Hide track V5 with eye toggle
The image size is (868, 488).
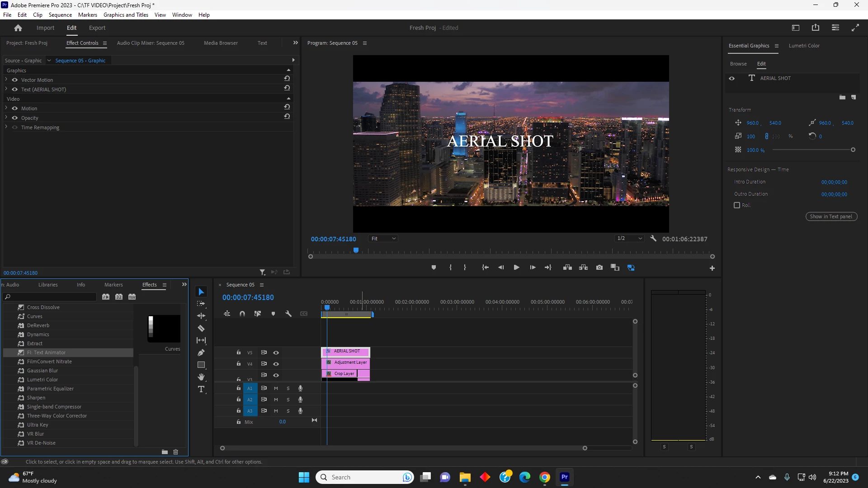(276, 352)
